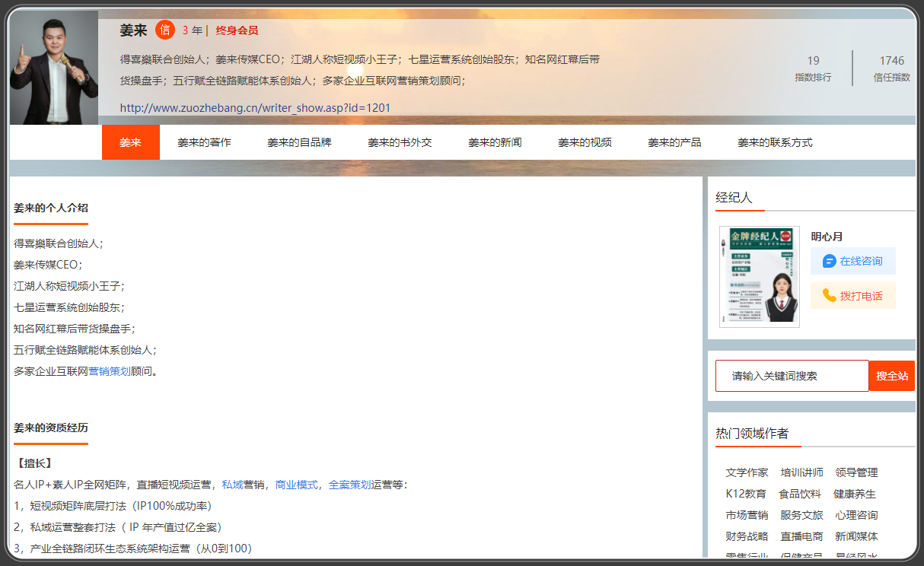The width and height of the screenshot is (924, 566).
Task: Choose the 直播电商 category link
Action: point(801,536)
